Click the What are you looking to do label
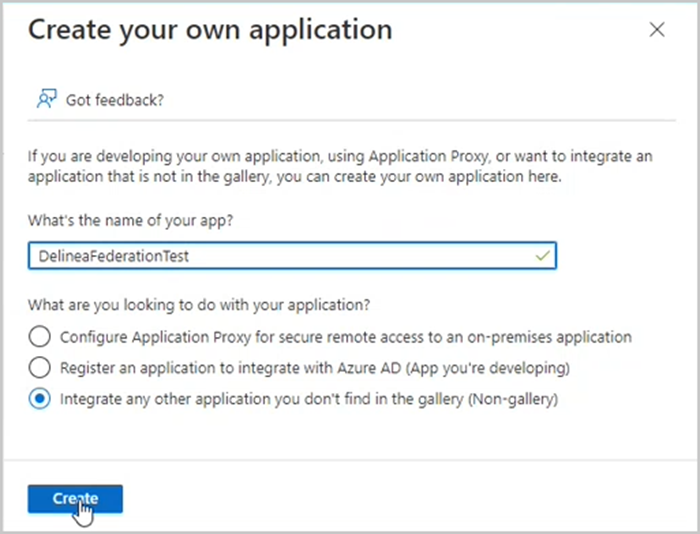Screen dimensions: 700x534 [199, 305]
